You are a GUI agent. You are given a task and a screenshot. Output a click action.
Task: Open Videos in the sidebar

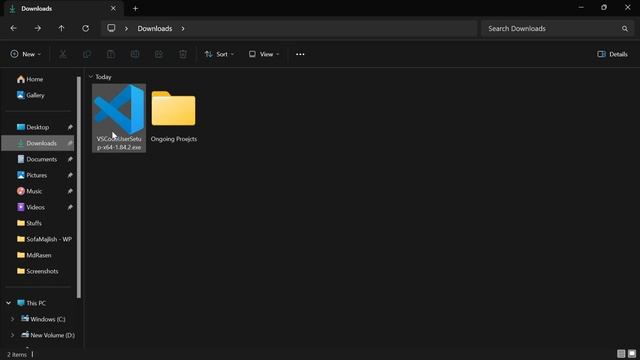click(31, 207)
